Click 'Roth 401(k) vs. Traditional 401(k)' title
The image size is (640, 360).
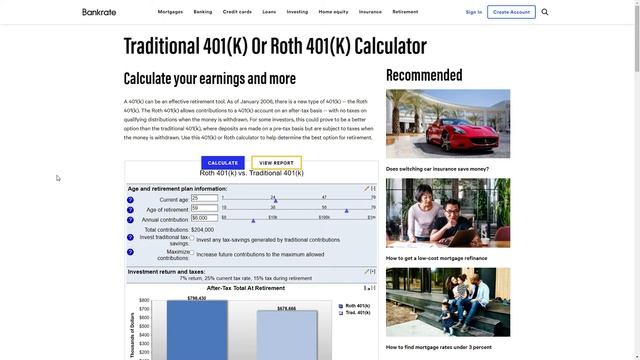[x=251, y=173]
